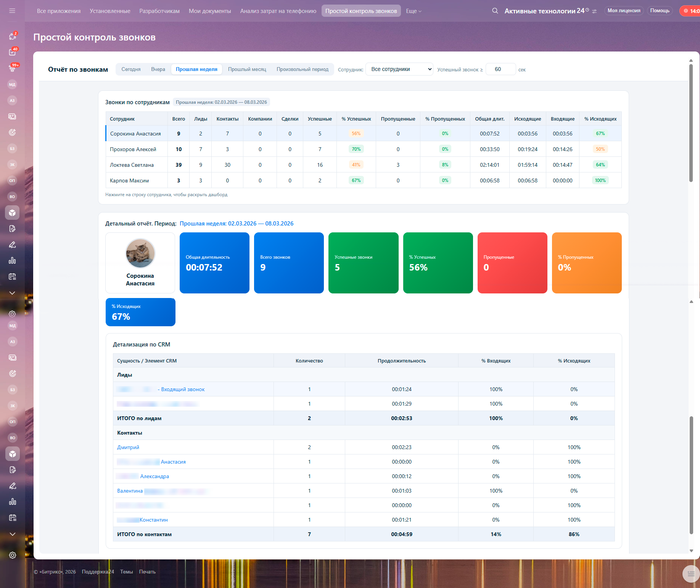Open the CRM funnel icon with 99+ badge
The width and height of the screenshot is (700, 588).
[x=12, y=68]
